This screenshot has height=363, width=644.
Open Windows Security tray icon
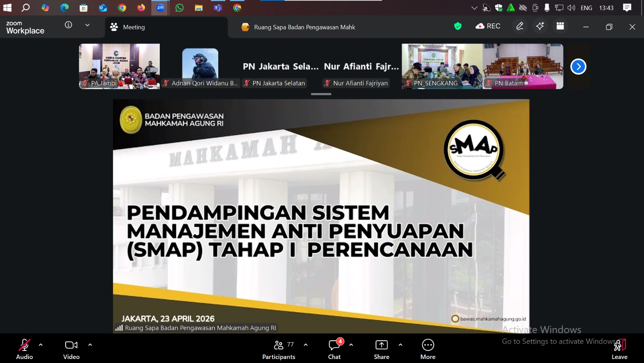pos(499,8)
